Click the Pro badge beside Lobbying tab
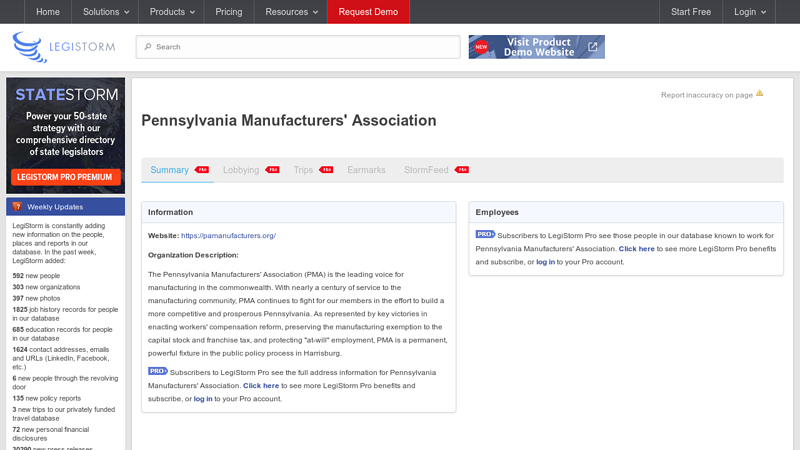 (x=272, y=170)
